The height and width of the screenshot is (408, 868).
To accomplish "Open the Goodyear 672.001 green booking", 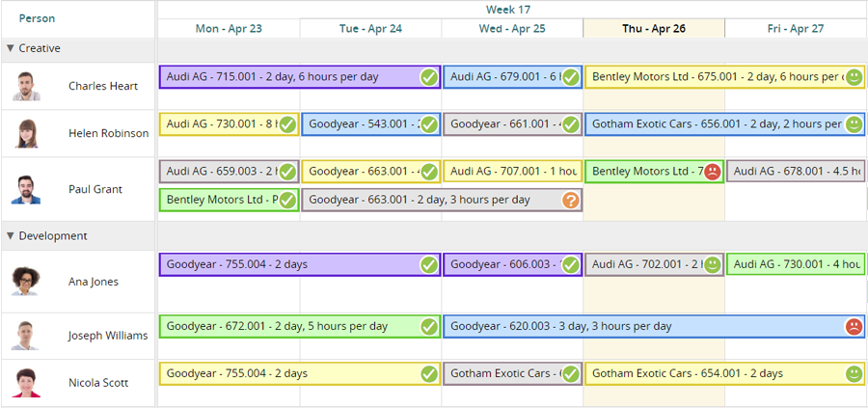I will (300, 327).
